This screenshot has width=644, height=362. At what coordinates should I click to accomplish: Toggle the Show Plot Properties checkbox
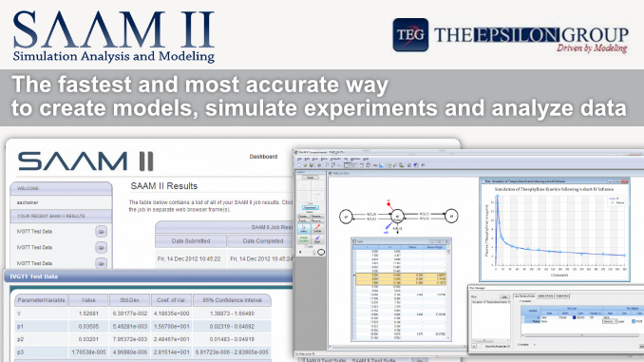pos(509,347)
